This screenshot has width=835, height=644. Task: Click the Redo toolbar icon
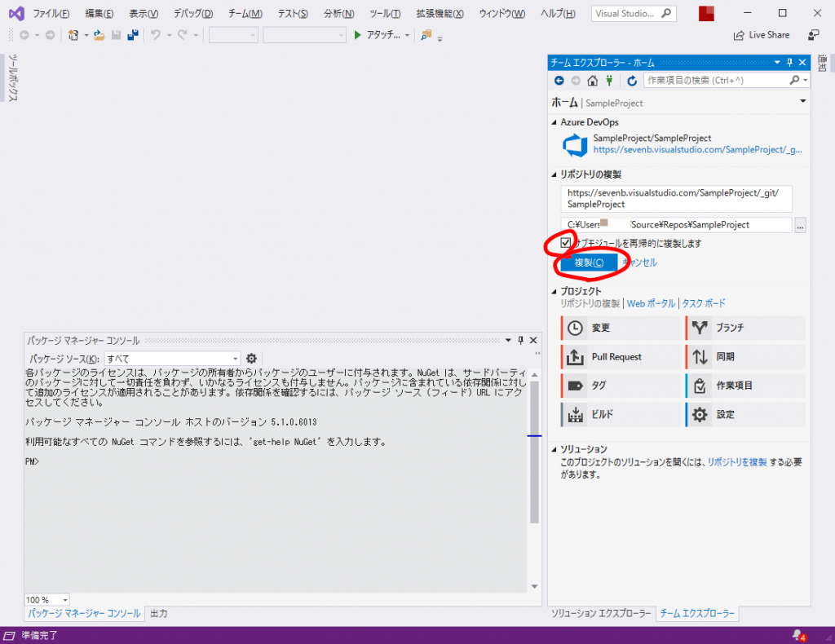tap(183, 35)
